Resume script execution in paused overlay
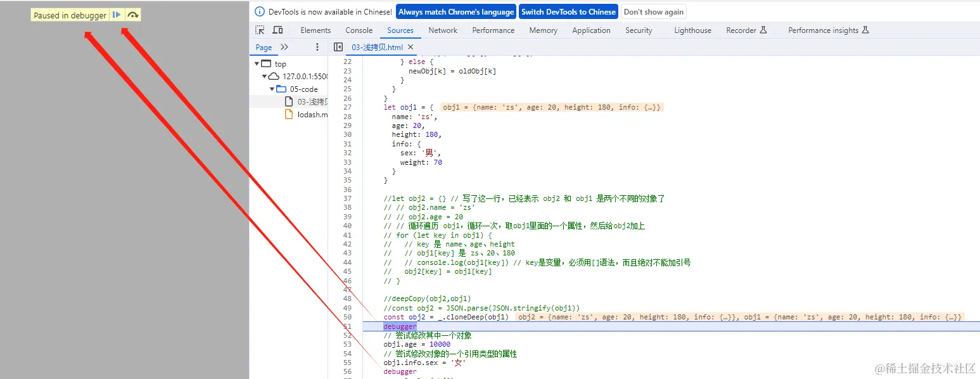 click(x=117, y=15)
